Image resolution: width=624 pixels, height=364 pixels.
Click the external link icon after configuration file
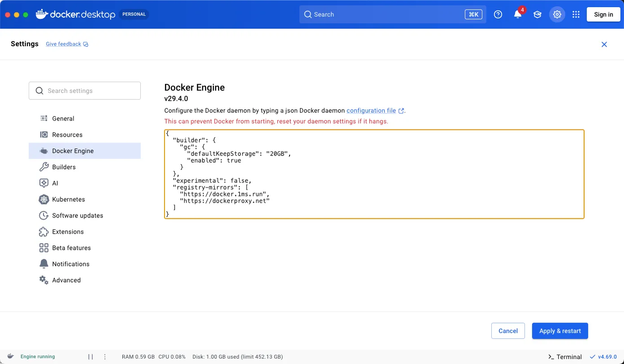pyautogui.click(x=401, y=111)
